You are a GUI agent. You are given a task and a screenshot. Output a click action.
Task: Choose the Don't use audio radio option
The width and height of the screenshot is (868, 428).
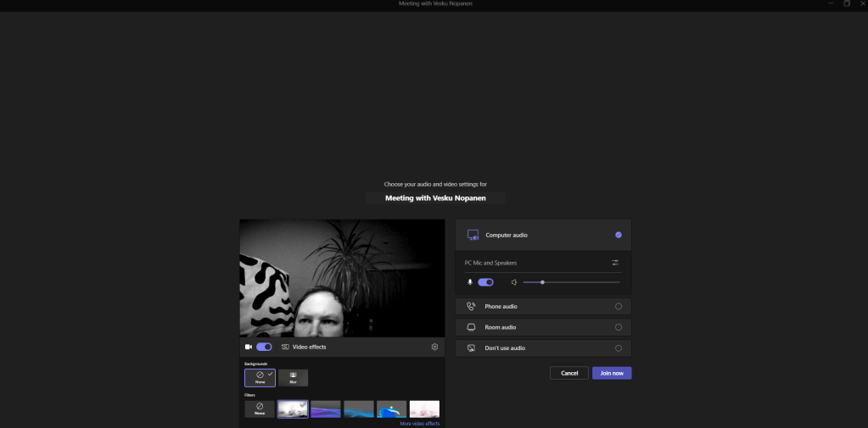618,348
